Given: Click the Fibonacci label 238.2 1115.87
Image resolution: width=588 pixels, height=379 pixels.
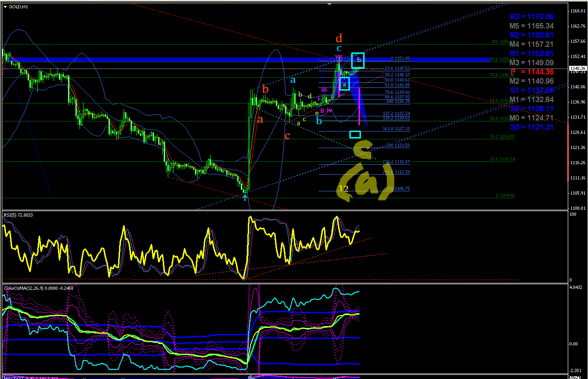Looking at the screenshot, I should [396, 161].
